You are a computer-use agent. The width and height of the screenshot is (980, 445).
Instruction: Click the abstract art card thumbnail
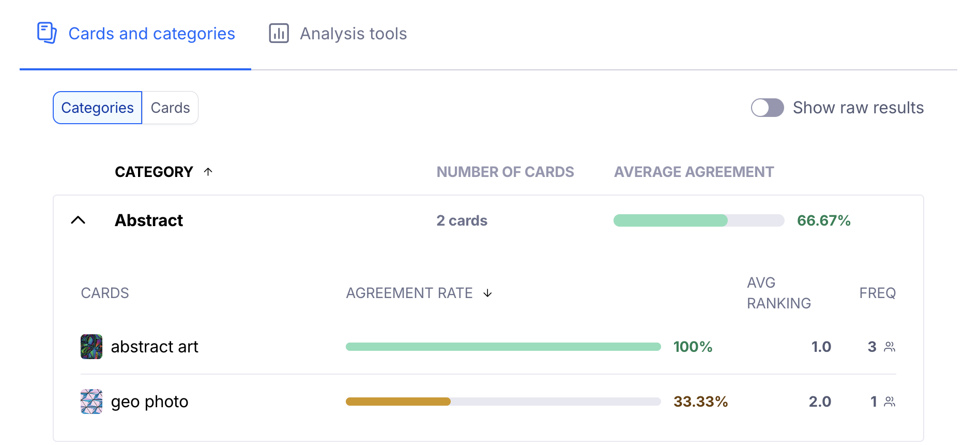[x=91, y=347]
